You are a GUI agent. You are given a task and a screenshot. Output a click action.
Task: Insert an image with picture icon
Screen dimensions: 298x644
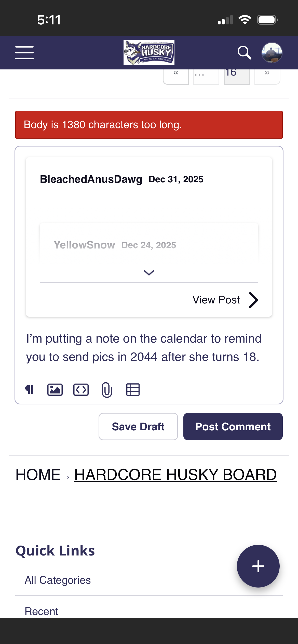(x=55, y=390)
